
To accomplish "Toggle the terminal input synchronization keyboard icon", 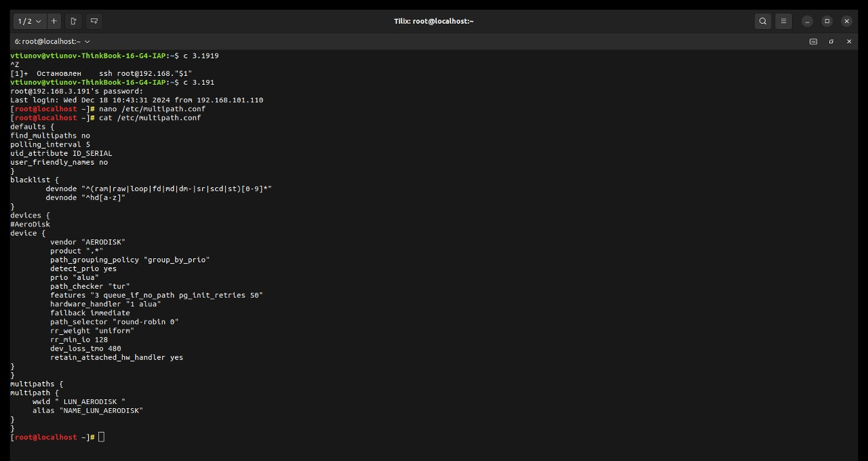I will tap(813, 41).
